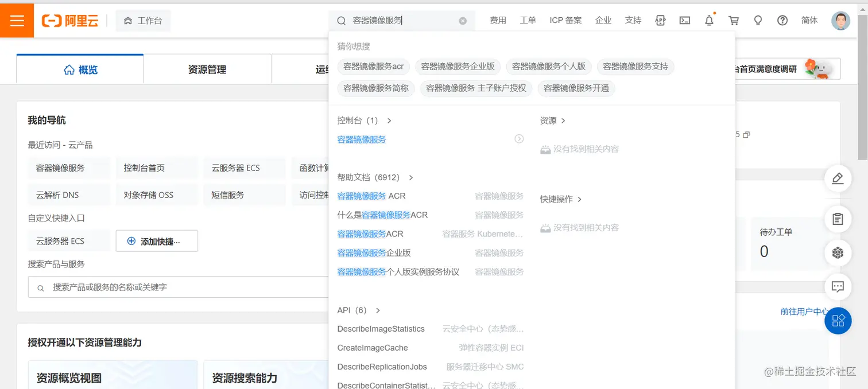The width and height of the screenshot is (868, 389).
Task: Switch language via 简体
Action: (x=809, y=21)
